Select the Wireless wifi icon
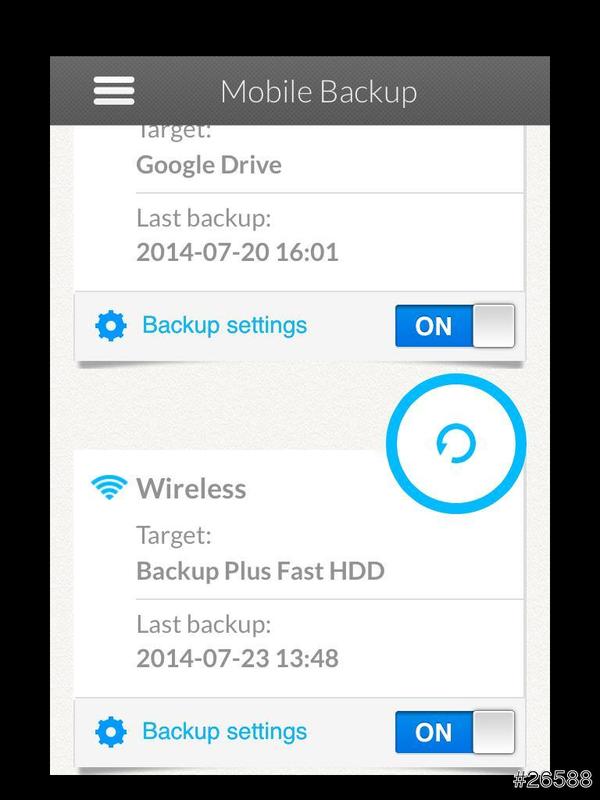The height and width of the screenshot is (800, 600). coord(108,487)
